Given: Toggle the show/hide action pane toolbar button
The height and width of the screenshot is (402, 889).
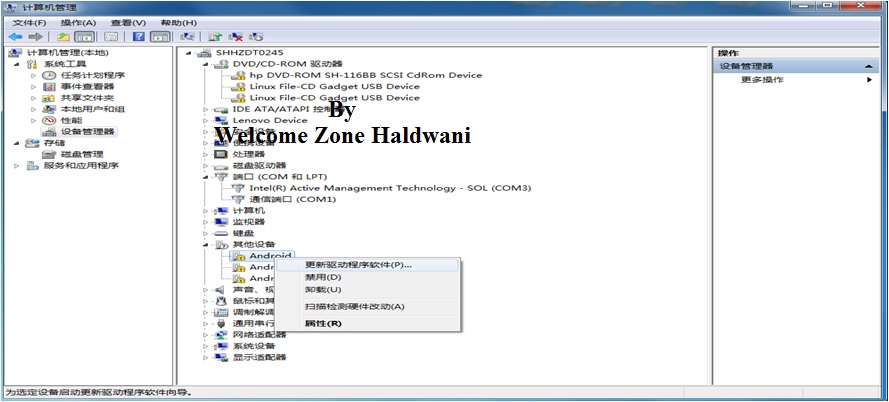Looking at the screenshot, I should (x=160, y=37).
